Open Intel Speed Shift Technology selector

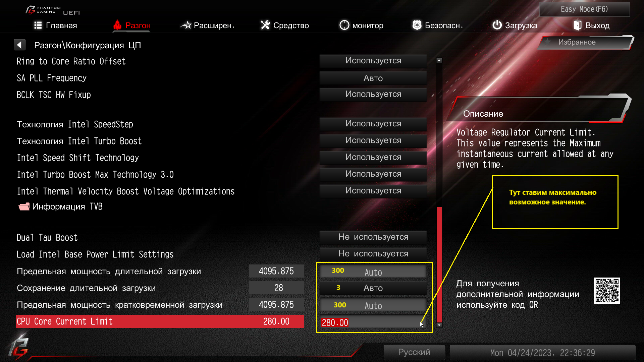(373, 157)
